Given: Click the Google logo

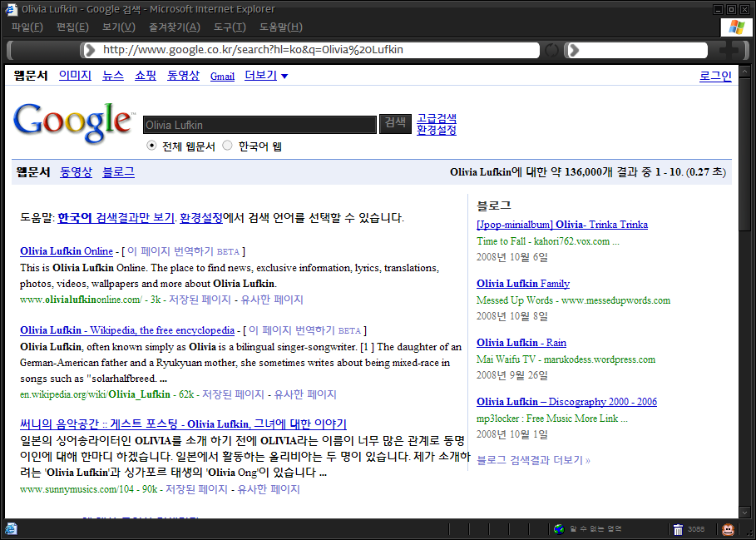Looking at the screenshot, I should click(x=74, y=122).
